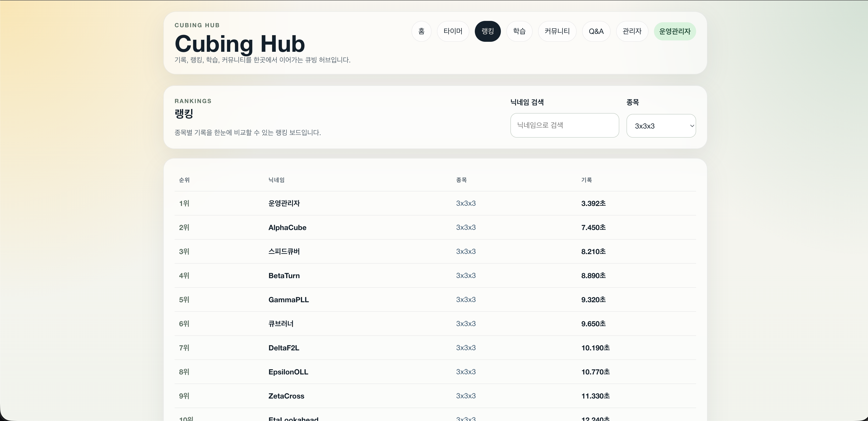
Task: Switch to the 타이머 tab
Action: click(453, 31)
